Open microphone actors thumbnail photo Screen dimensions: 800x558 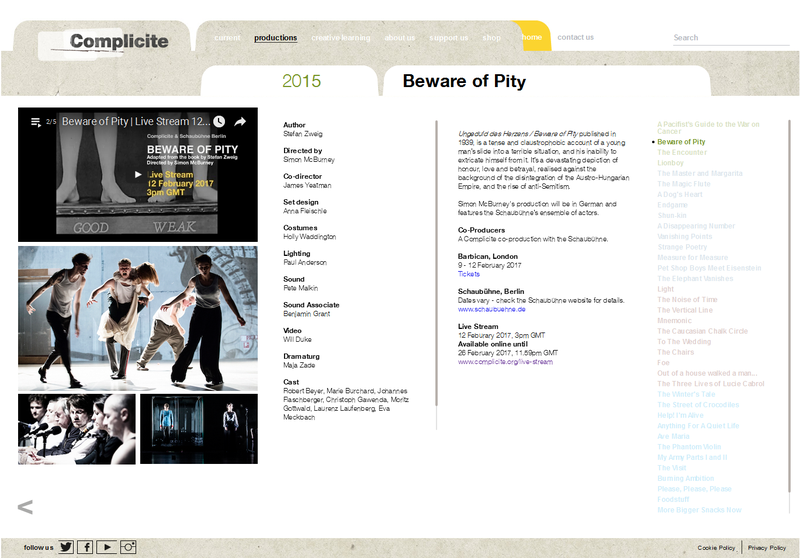pos(77,429)
